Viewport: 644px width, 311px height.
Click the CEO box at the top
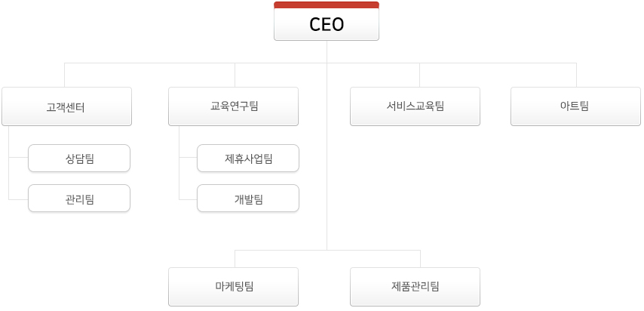click(327, 21)
